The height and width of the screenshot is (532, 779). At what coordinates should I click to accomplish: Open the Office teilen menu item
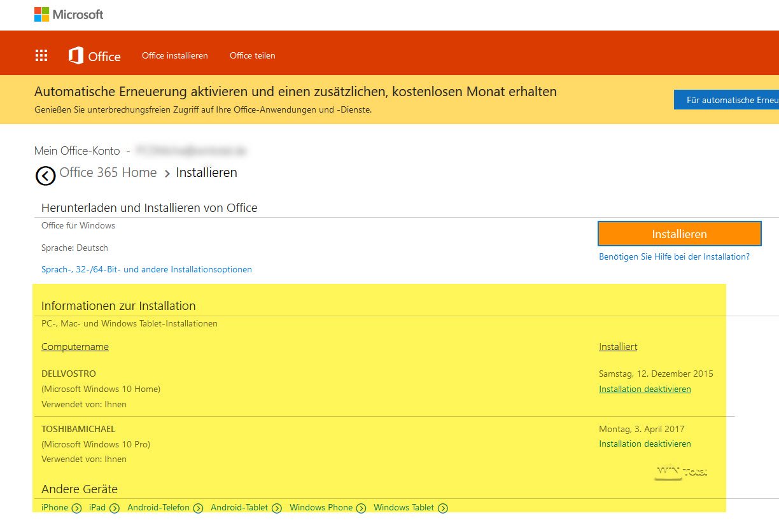[x=253, y=55]
